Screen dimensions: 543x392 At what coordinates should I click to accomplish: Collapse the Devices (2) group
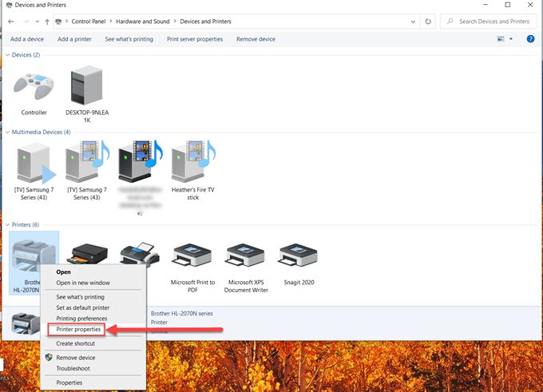point(8,55)
